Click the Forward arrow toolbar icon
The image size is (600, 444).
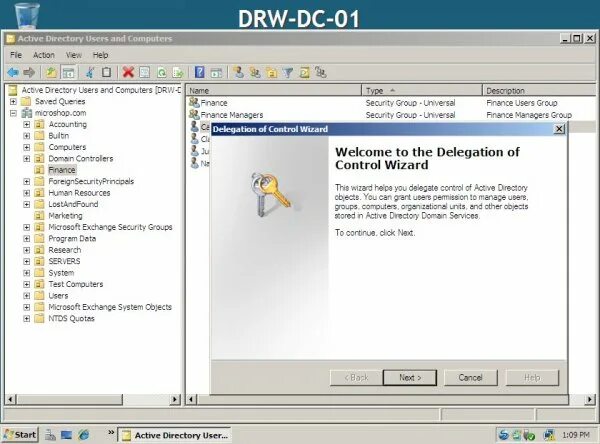click(29, 72)
